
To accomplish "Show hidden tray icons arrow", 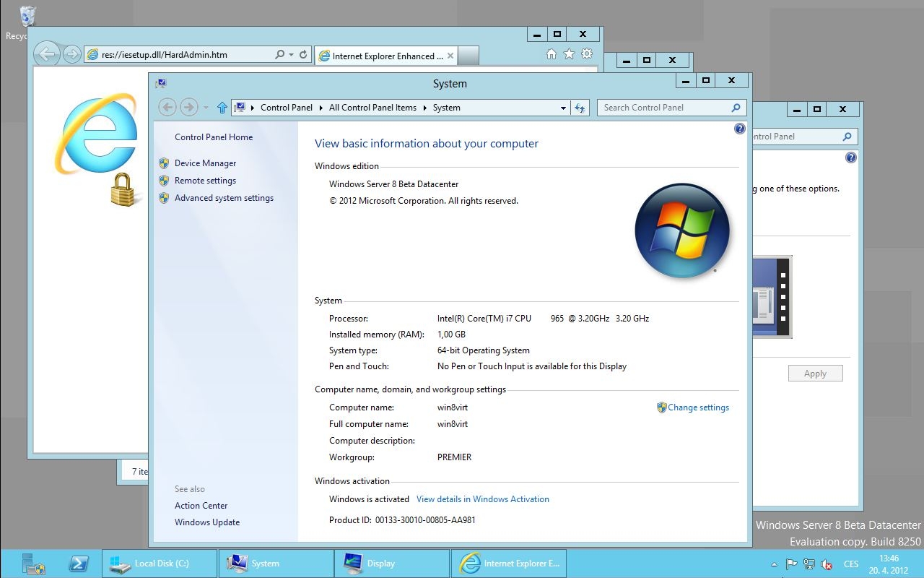I will pos(775,564).
